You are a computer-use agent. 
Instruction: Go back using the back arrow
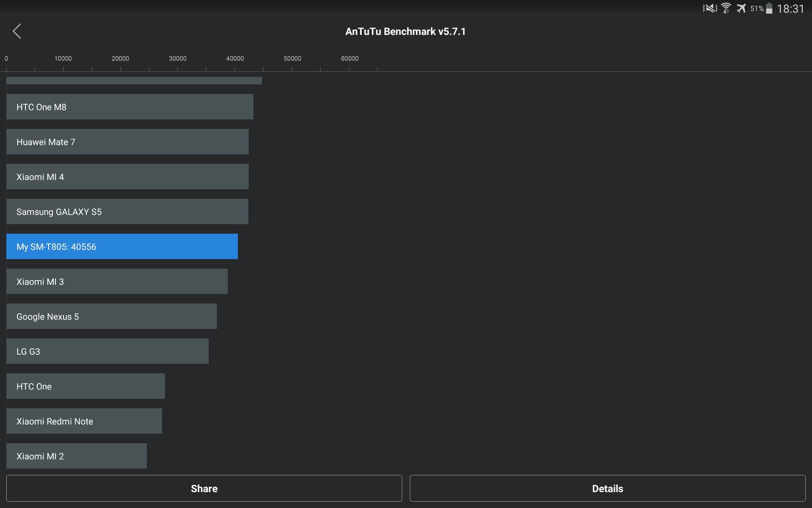click(17, 31)
